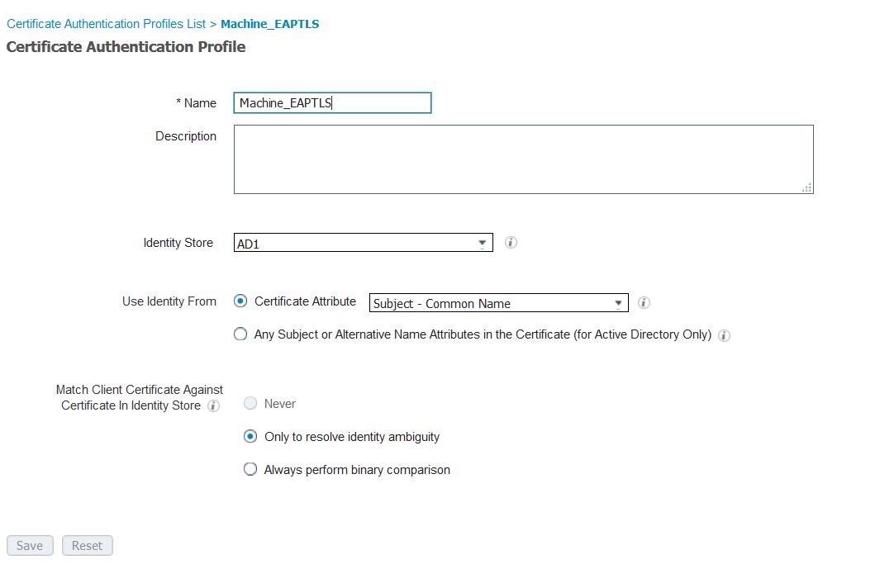
Task: Show info for Match Client Certificate Against label
Action: pos(213,405)
